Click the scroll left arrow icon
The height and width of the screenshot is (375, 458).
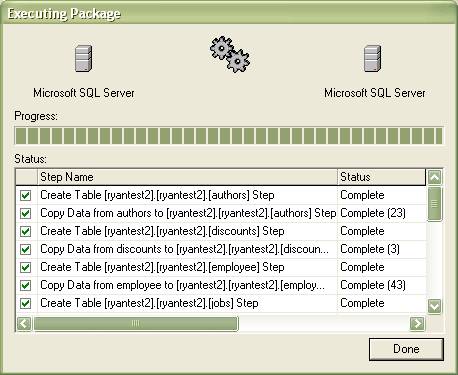tap(24, 323)
